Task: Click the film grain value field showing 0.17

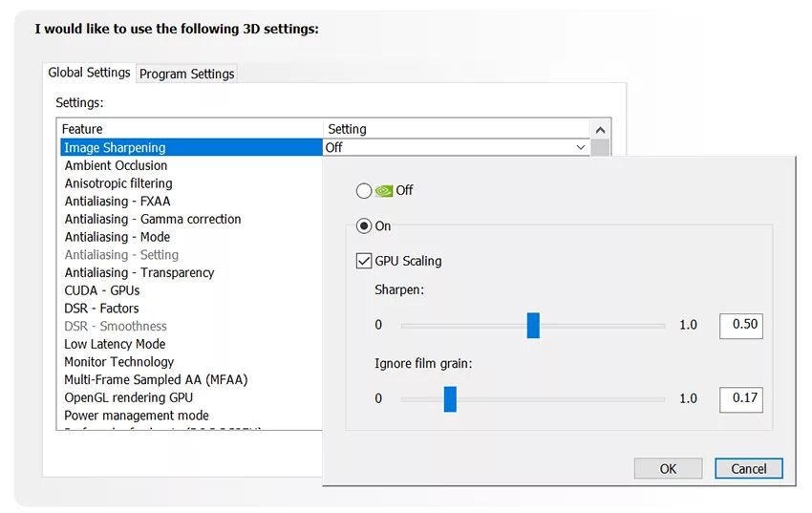Action: tap(740, 398)
